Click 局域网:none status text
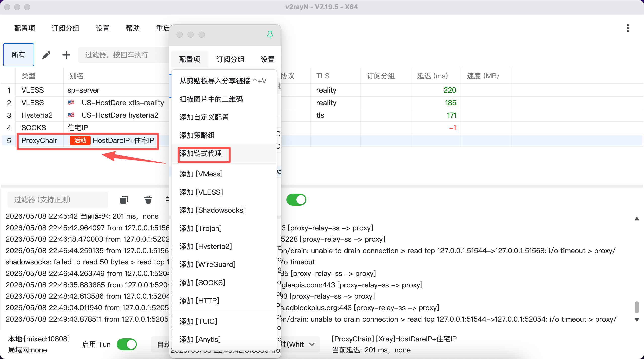This screenshot has height=359, width=644. point(27,350)
